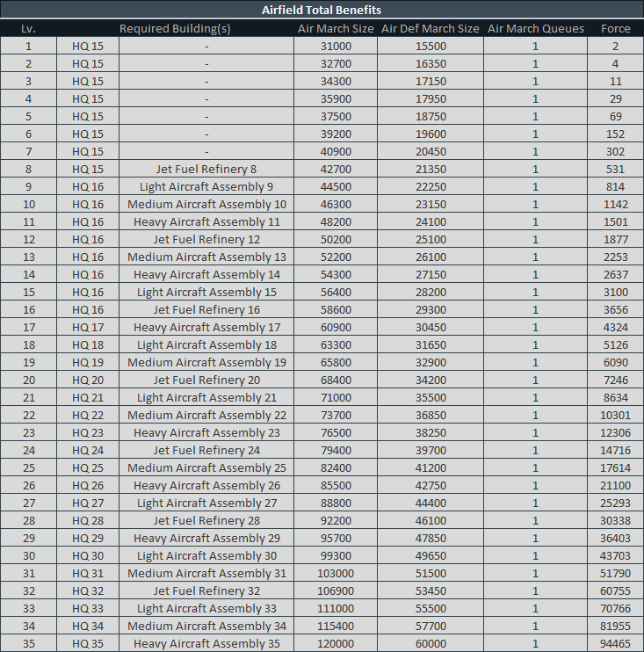Screen dimensions: 644x652
Task: Click the 17150 cell in level 3 row
Action: tap(431, 81)
